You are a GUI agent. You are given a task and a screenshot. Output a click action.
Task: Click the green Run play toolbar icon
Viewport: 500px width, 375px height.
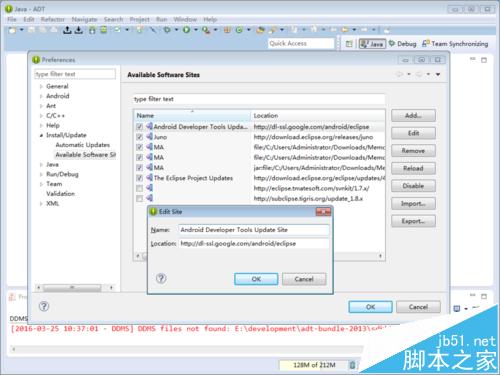pos(186,30)
